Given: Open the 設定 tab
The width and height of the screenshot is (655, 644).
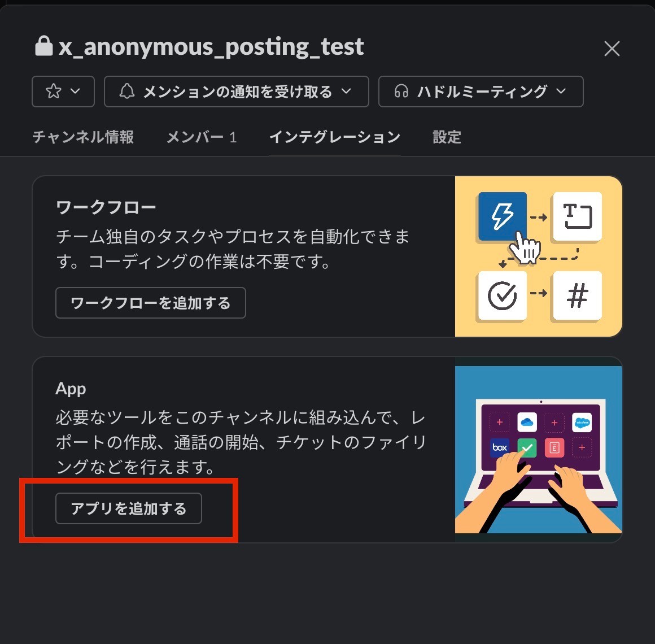Looking at the screenshot, I should tap(447, 137).
